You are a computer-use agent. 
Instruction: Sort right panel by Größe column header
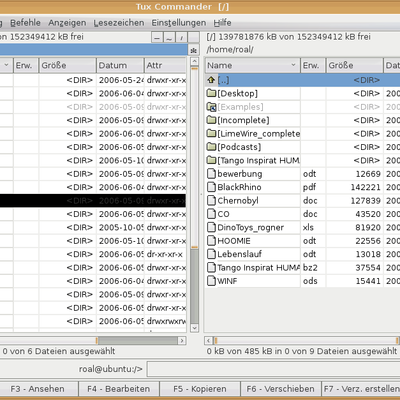tap(354, 65)
